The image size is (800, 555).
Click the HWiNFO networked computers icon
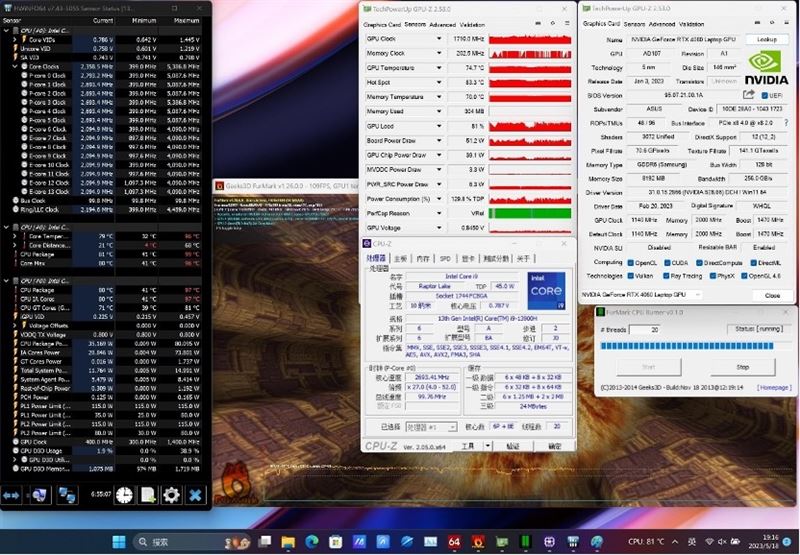[67, 495]
